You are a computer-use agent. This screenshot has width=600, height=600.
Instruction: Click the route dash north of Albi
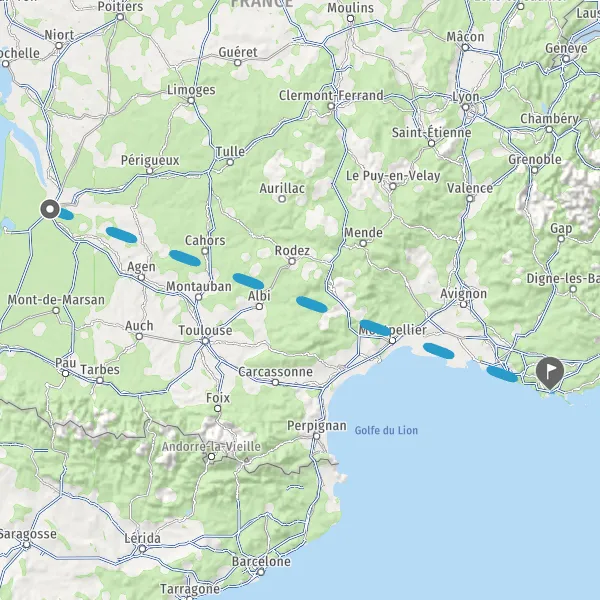tap(248, 281)
